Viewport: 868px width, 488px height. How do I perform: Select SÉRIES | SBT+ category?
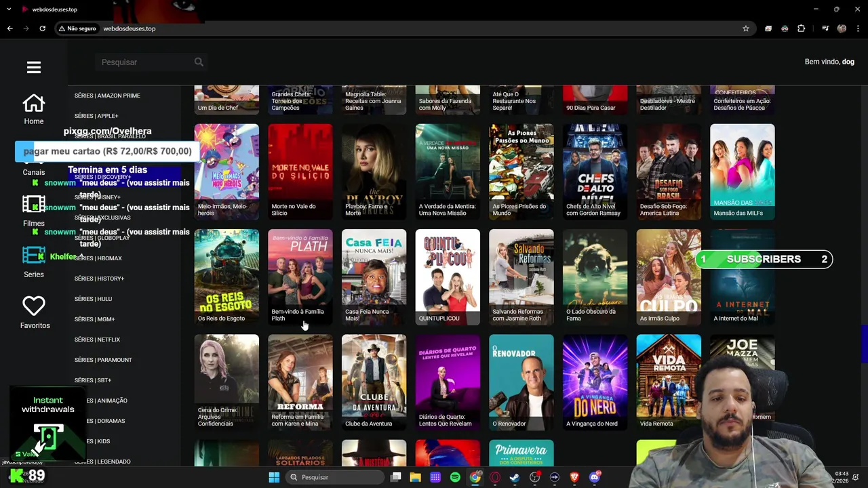pos(93,380)
